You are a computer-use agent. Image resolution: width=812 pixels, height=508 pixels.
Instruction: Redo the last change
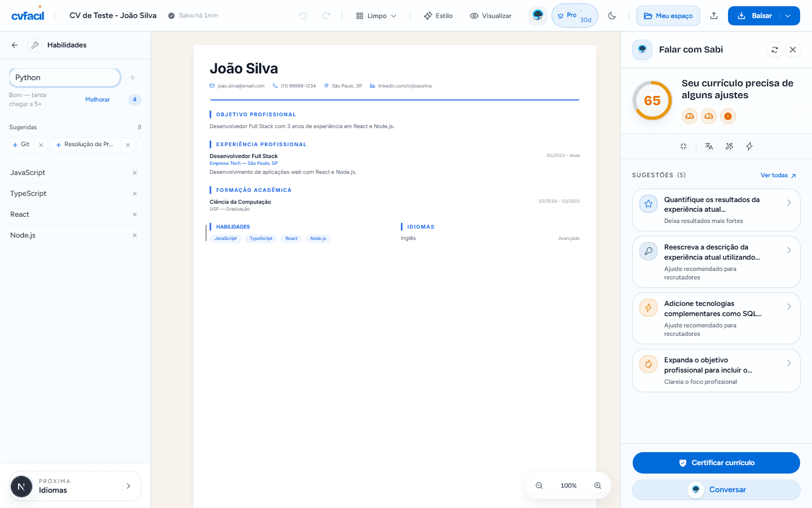point(326,16)
